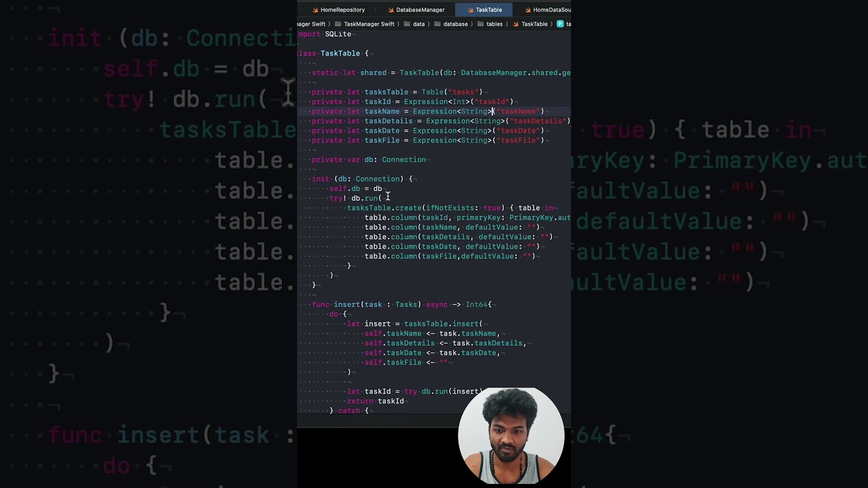
Task: Open the HomeDataSou… tab
Action: point(547,9)
